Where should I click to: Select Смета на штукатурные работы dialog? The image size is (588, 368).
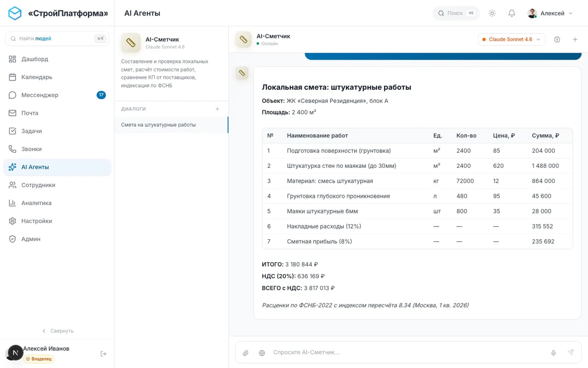coord(171,125)
